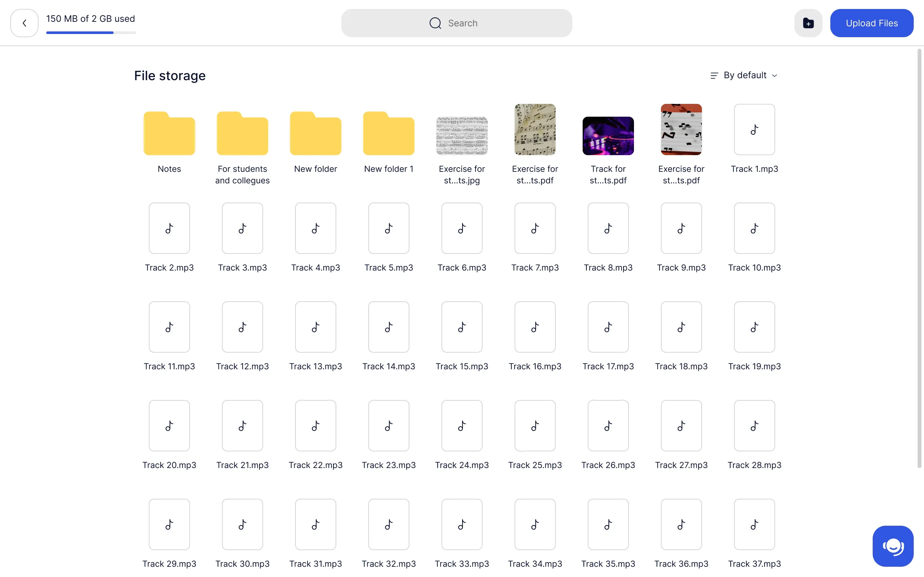
Task: Open the purple Track for students pdf thumbnail
Action: [x=608, y=136]
